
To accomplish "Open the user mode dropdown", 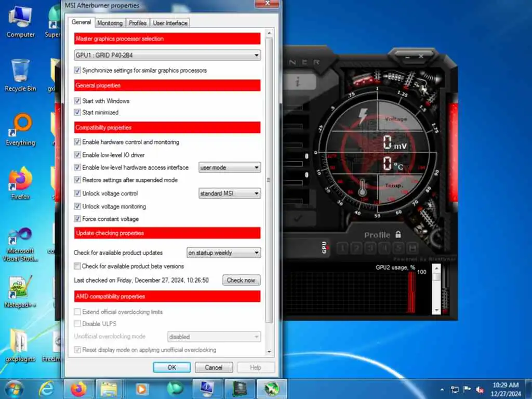I will click(x=230, y=167).
